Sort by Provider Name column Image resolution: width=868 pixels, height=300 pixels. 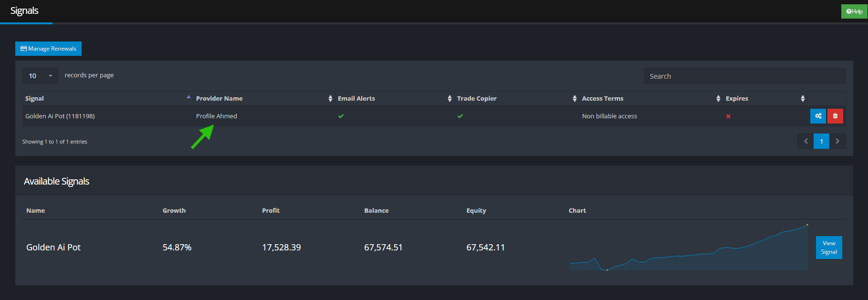pos(264,98)
